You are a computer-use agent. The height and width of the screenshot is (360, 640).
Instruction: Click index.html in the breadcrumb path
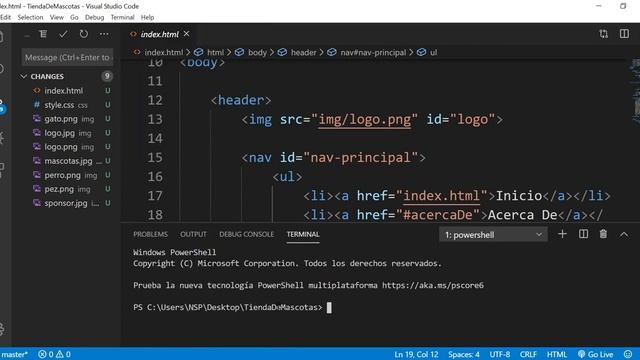pos(164,52)
